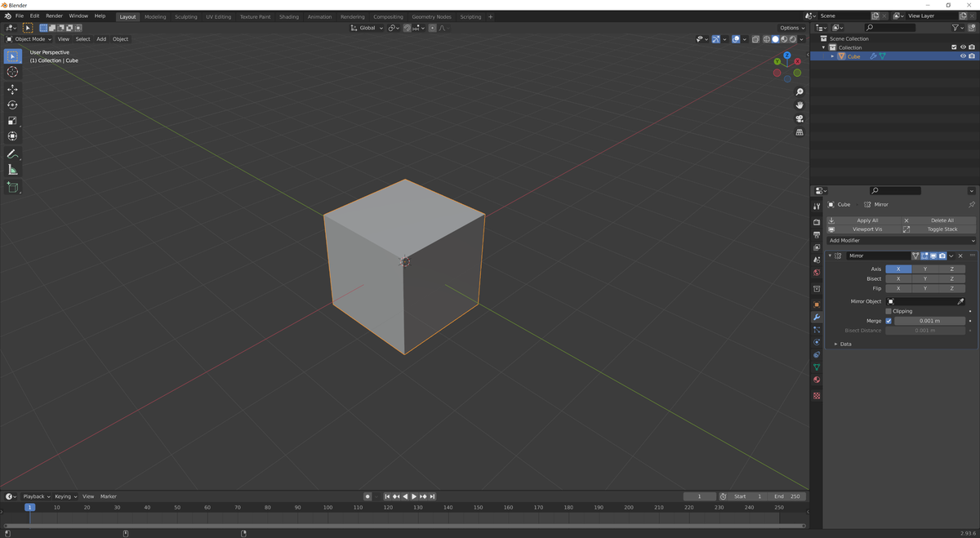Image resolution: width=980 pixels, height=538 pixels.
Task: Remove the Mirror modifier with X button
Action: click(960, 256)
